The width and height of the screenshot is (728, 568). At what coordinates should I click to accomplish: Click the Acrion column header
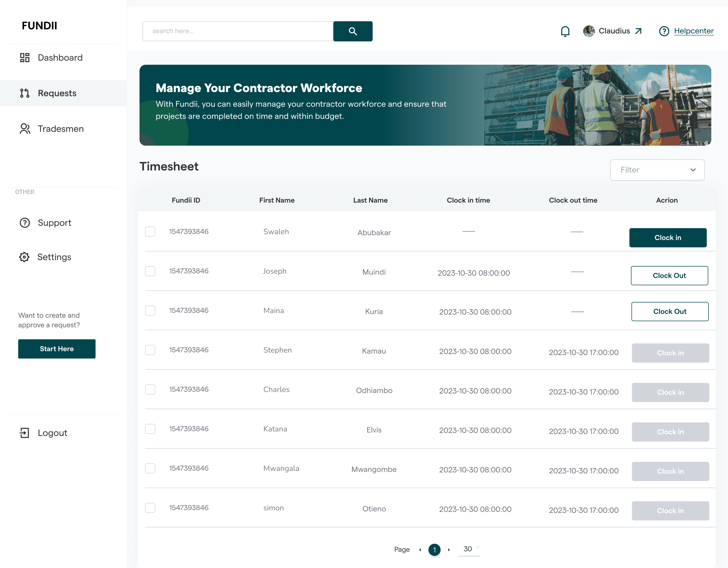(x=667, y=200)
